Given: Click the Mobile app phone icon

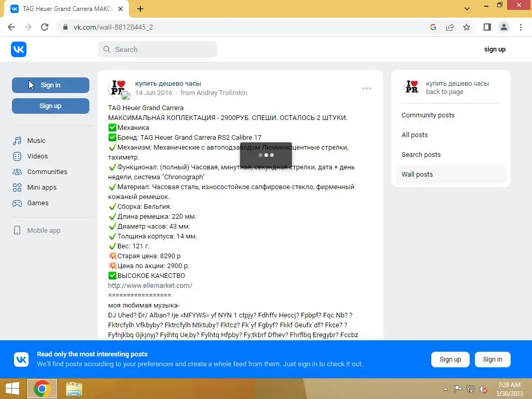Looking at the screenshot, I should (x=17, y=230).
